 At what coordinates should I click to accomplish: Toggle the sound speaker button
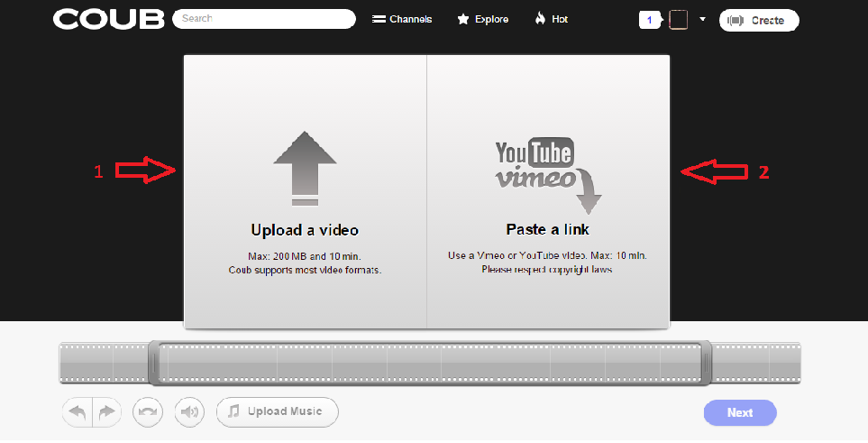pyautogui.click(x=189, y=412)
